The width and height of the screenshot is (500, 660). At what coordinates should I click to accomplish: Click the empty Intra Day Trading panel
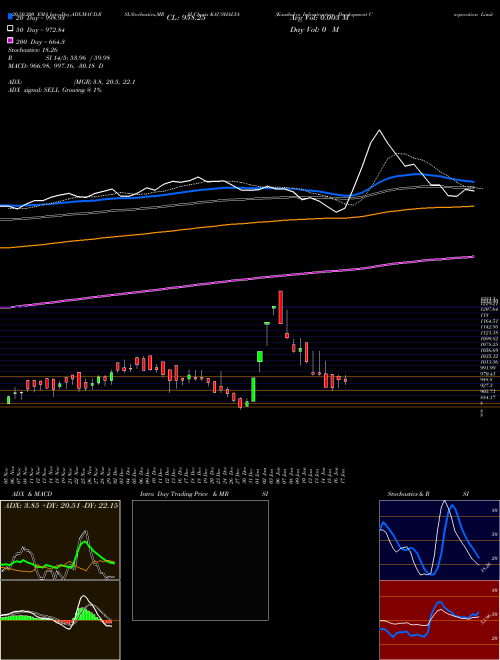[x=200, y=560]
